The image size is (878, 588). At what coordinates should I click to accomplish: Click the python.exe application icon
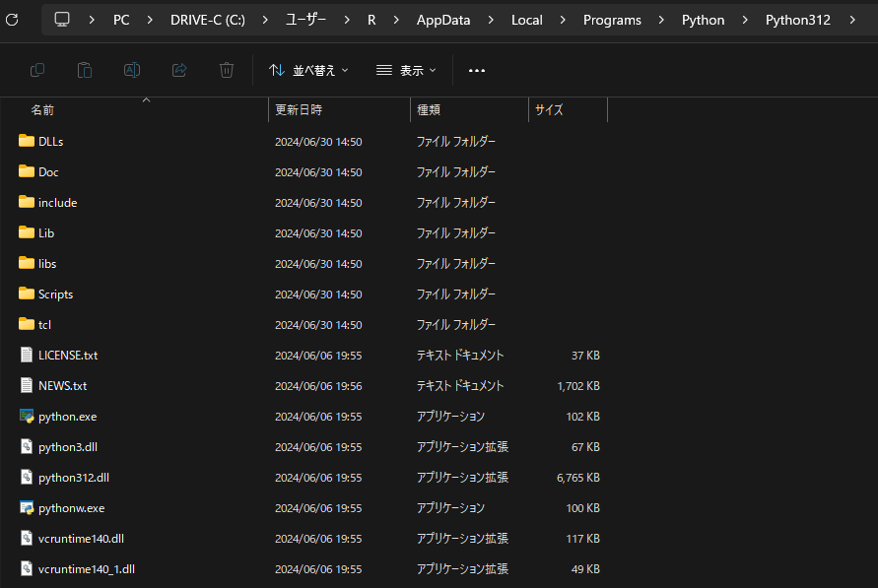(x=27, y=416)
